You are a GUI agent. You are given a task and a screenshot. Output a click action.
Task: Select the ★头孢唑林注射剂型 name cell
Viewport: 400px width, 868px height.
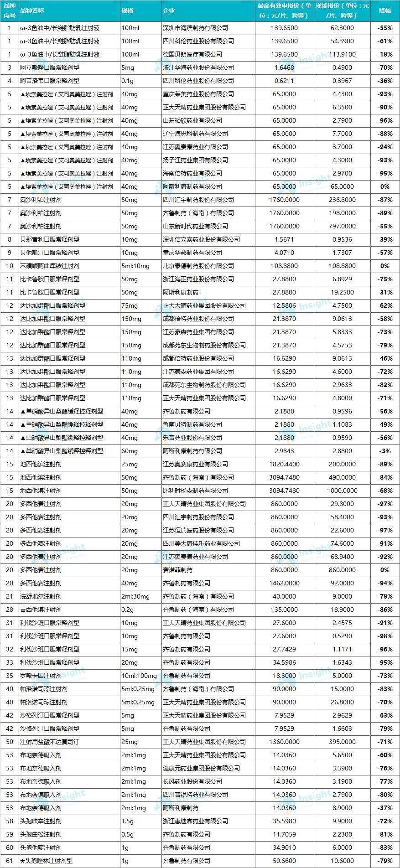[46, 861]
